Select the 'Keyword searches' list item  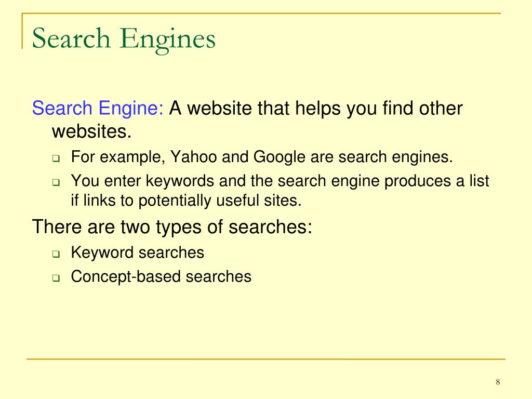click(137, 253)
